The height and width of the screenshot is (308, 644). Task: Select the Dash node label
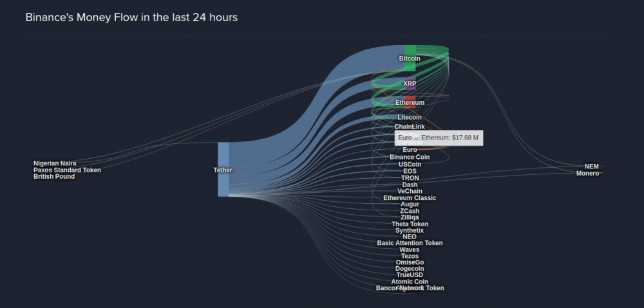click(x=410, y=185)
